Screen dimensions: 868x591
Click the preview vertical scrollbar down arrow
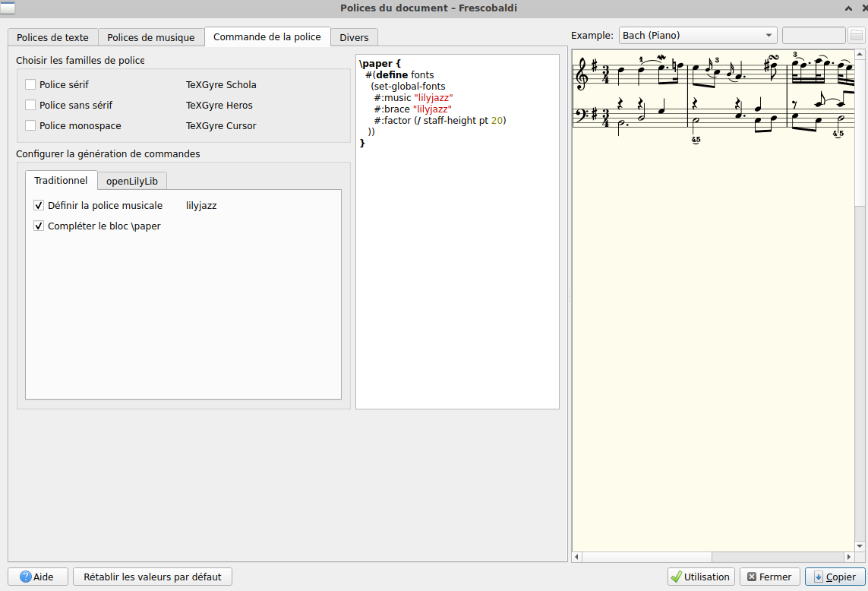(x=860, y=546)
